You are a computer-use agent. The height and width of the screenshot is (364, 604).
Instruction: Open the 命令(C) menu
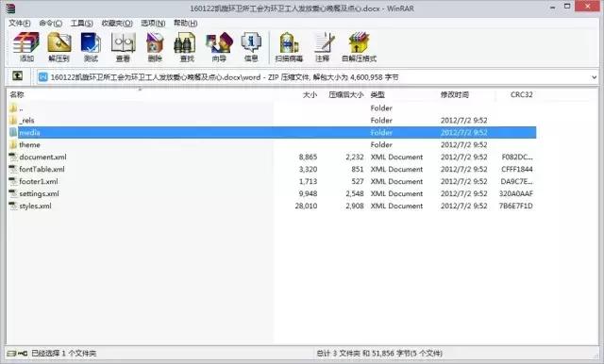pyautogui.click(x=50, y=23)
